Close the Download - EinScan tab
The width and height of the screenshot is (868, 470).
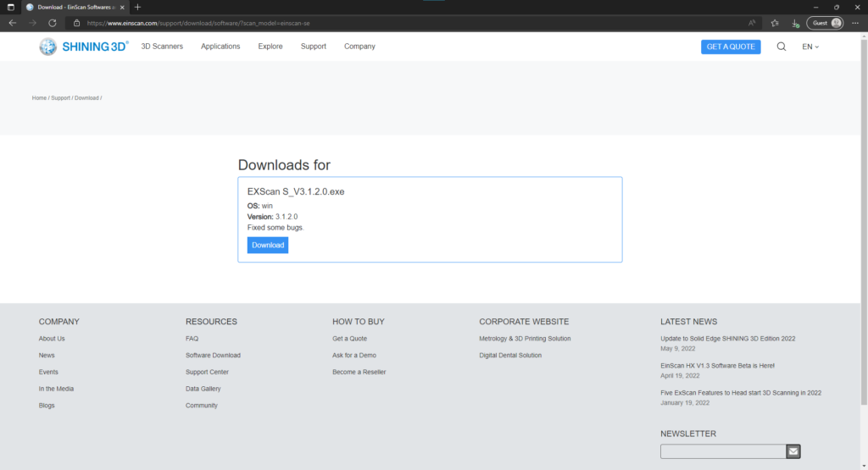tap(122, 7)
